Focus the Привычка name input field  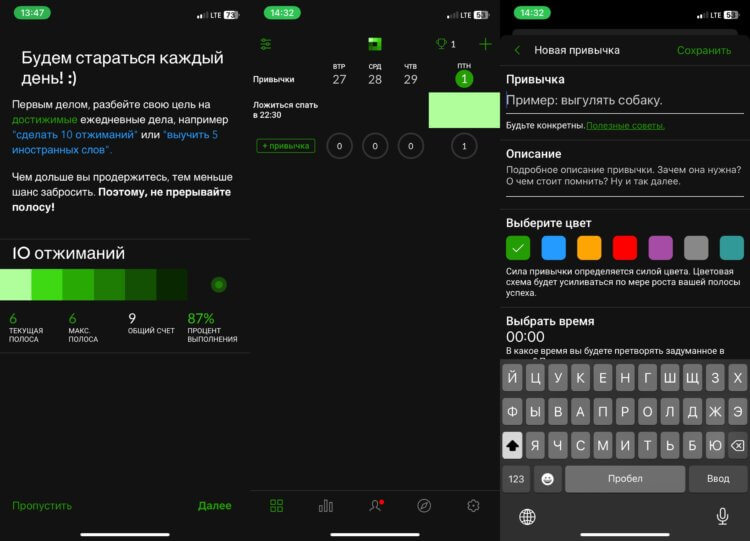click(625, 101)
